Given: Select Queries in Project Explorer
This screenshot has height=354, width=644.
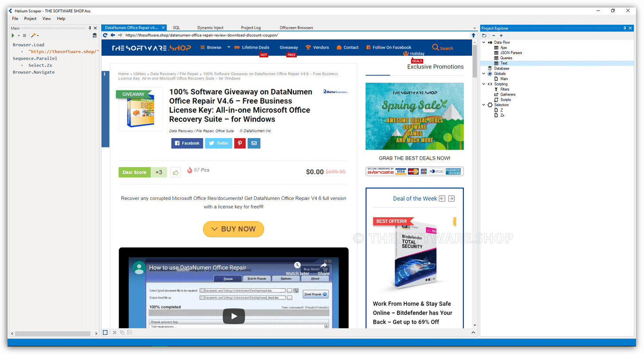Looking at the screenshot, I should click(506, 58).
